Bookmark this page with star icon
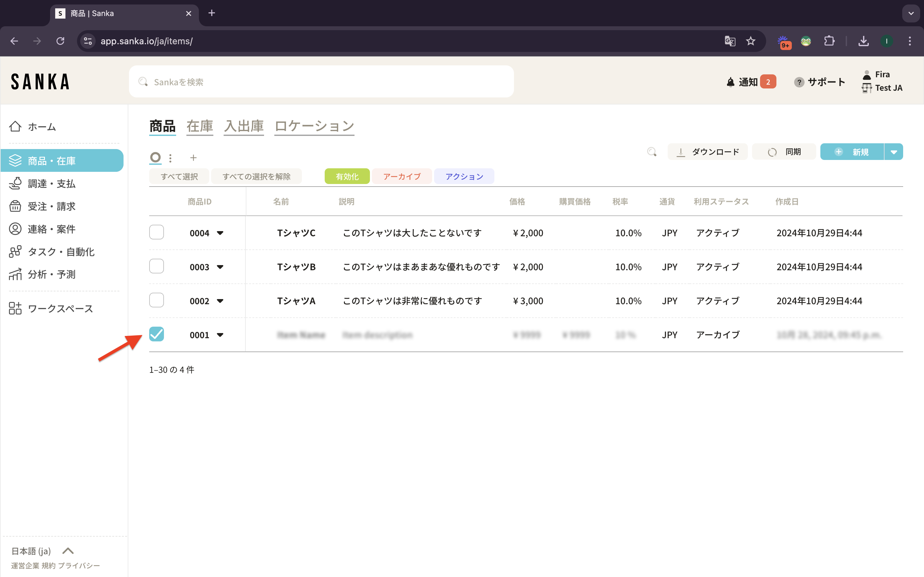The width and height of the screenshot is (924, 577). (x=750, y=41)
